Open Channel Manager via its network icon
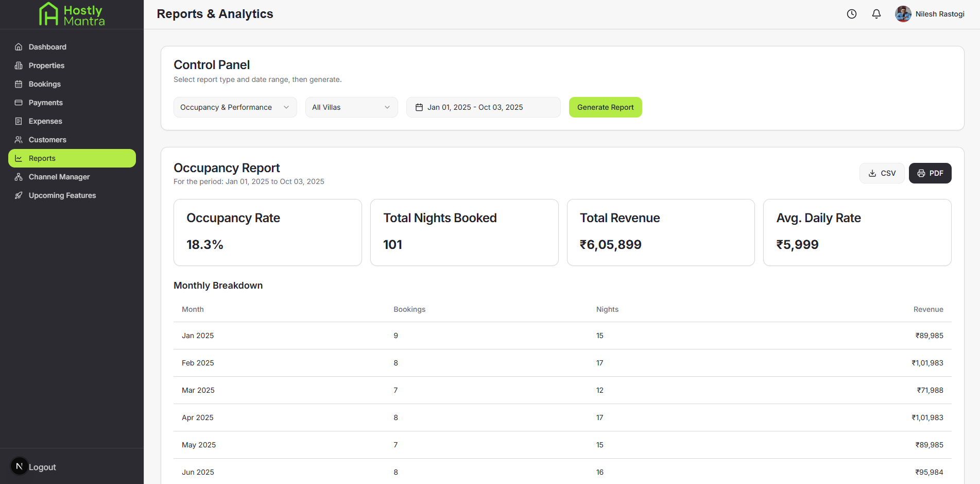The width and height of the screenshot is (980, 484). pyautogui.click(x=19, y=177)
